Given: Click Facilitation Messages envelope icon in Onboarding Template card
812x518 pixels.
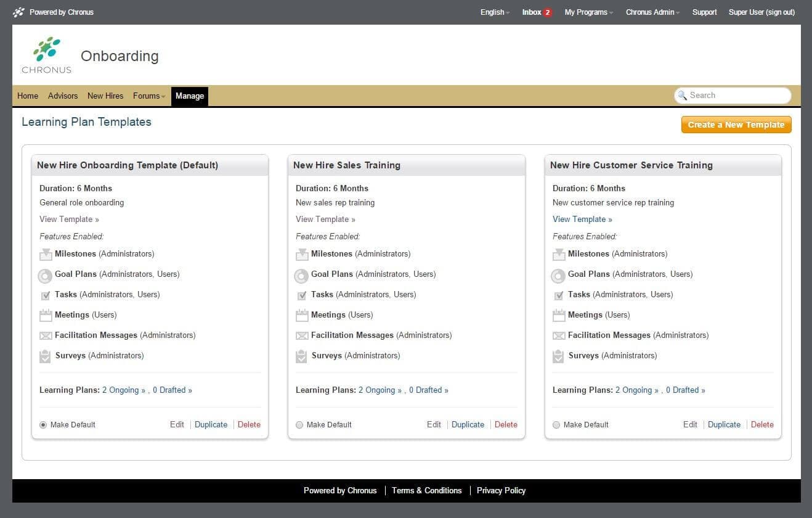Looking at the screenshot, I should point(46,336).
